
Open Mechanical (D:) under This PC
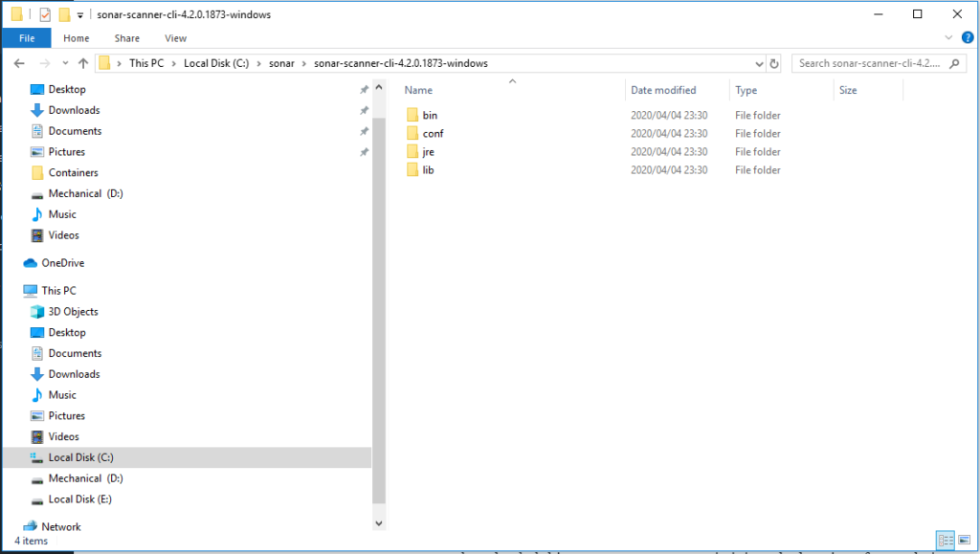pyautogui.click(x=85, y=477)
